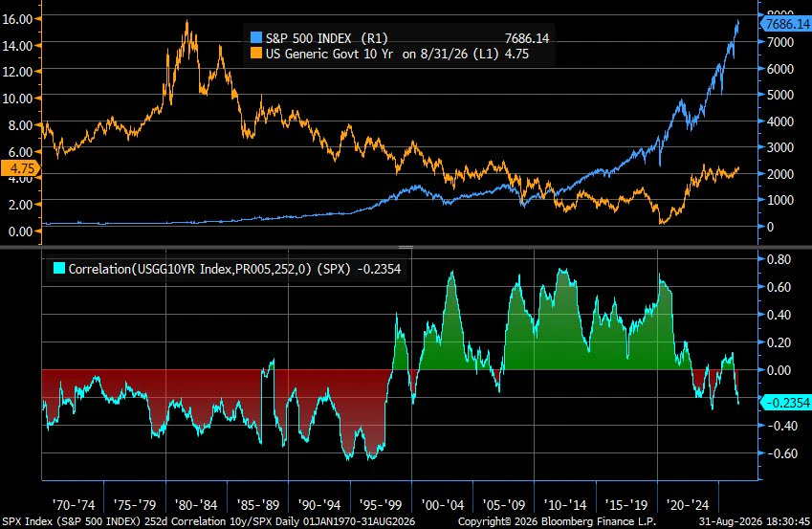Click the '00-'04 time axis label
This screenshot has height=529, width=812.
[x=442, y=505]
